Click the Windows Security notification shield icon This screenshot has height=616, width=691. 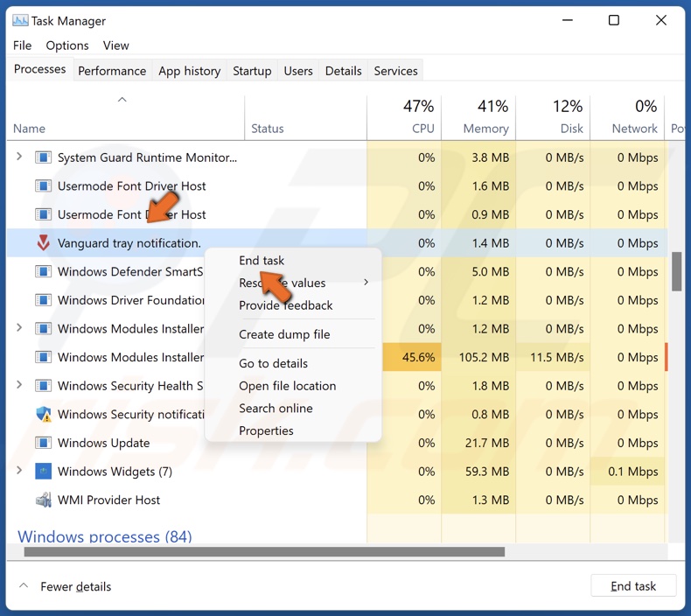43,414
